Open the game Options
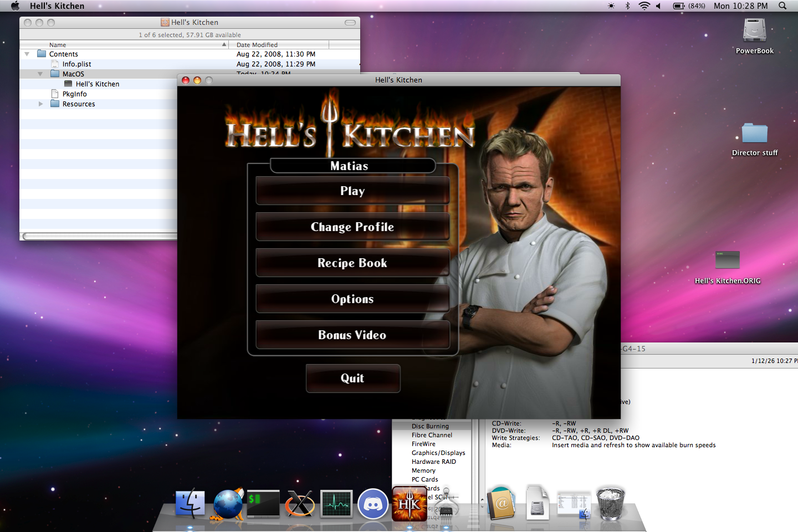Viewport: 798px width, 532px height. coord(352,299)
